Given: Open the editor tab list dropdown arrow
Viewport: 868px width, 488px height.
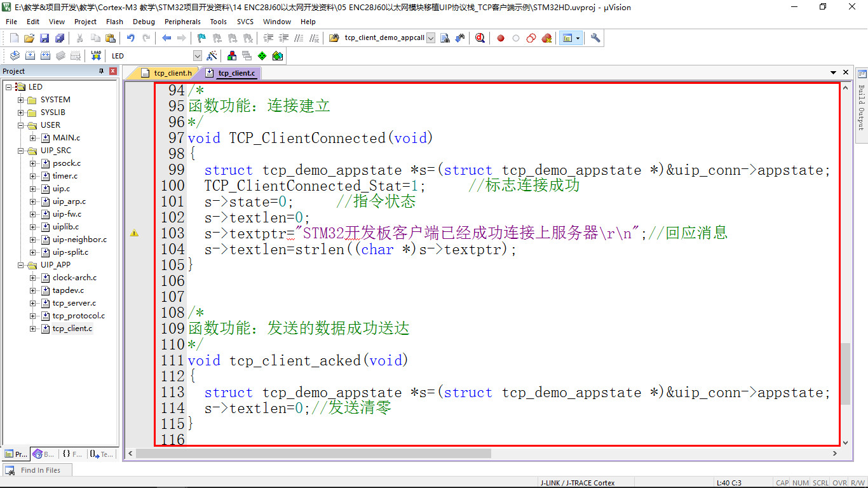Looking at the screenshot, I should [x=833, y=72].
